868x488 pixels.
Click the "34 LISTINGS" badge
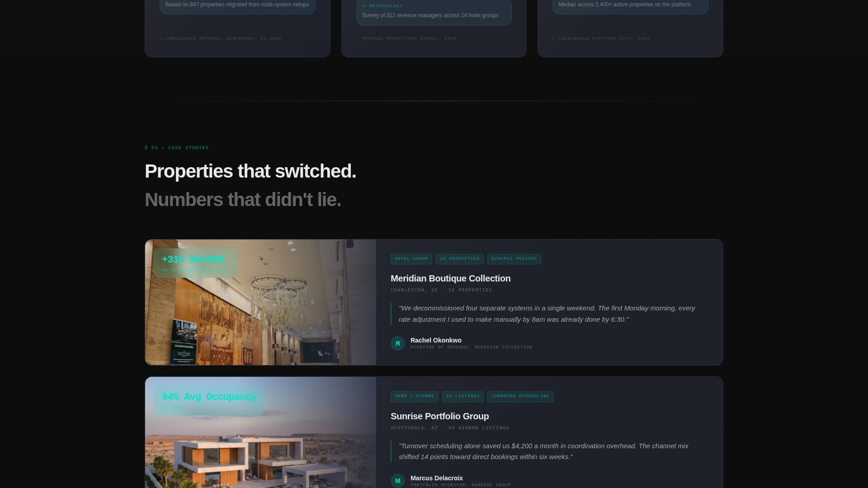[462, 396]
